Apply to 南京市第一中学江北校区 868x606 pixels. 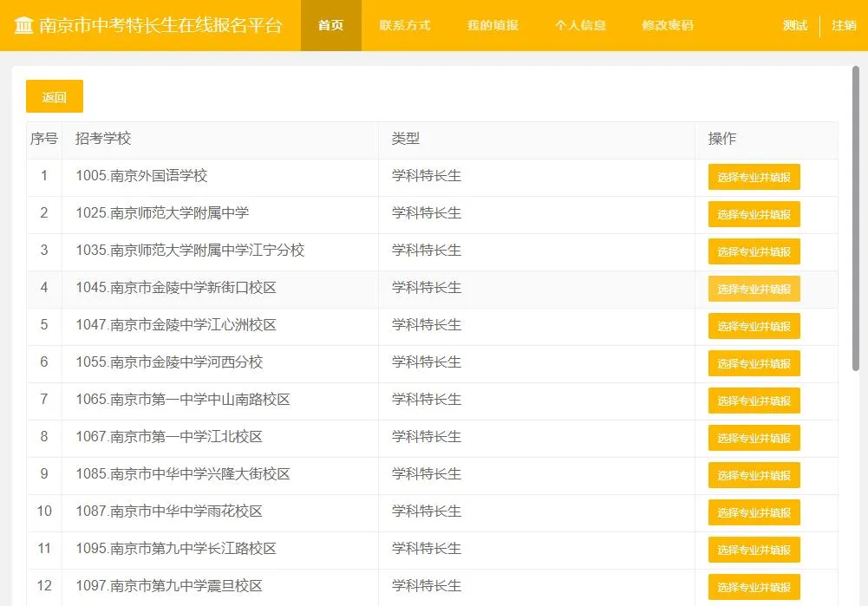click(754, 438)
